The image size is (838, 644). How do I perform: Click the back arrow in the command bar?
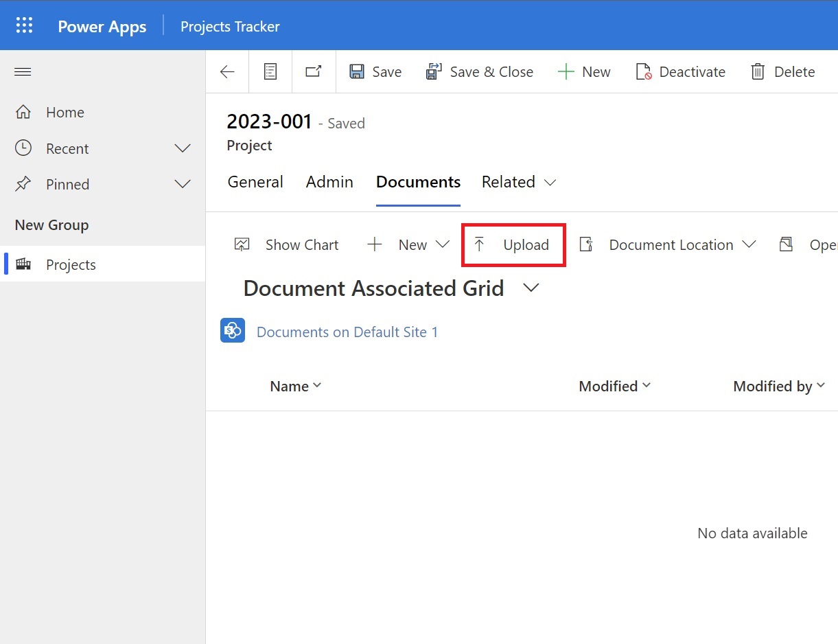[x=226, y=71]
